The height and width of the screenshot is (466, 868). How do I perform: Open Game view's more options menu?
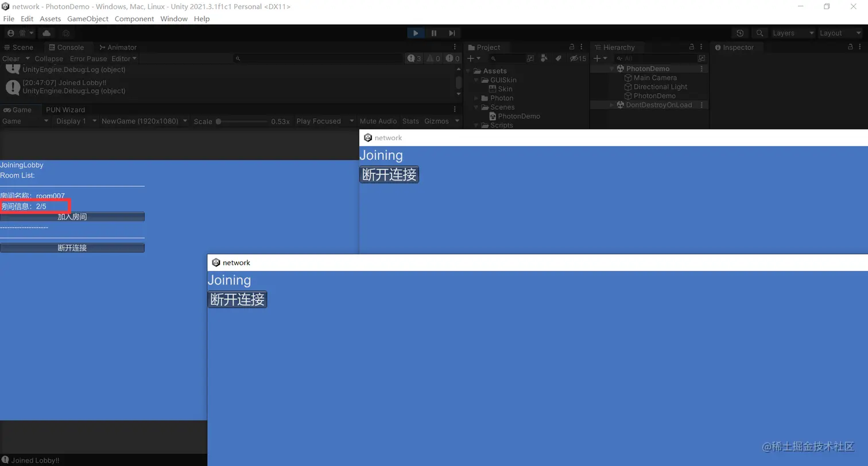tap(455, 109)
